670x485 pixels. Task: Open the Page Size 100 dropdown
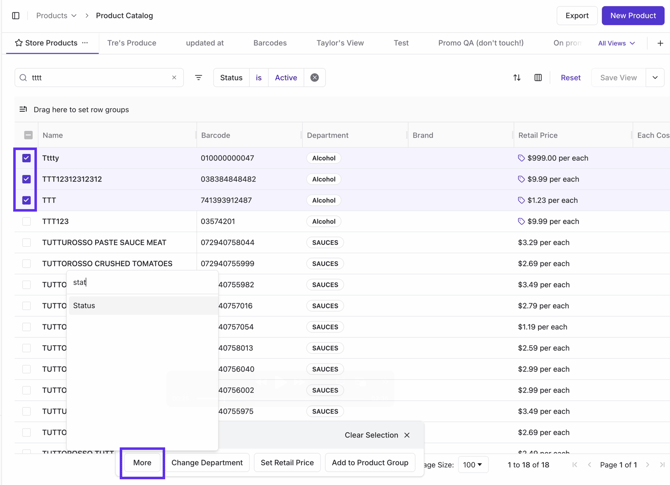(x=472, y=464)
